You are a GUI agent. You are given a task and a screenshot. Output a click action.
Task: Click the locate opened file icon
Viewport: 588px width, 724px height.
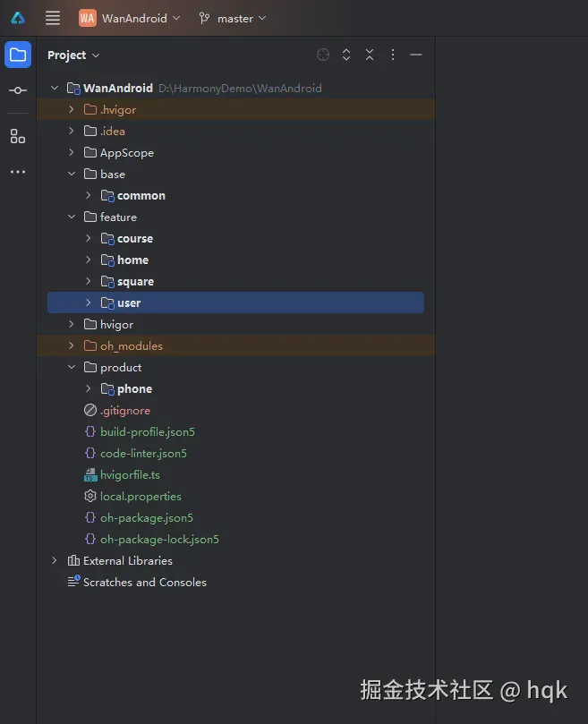(323, 55)
